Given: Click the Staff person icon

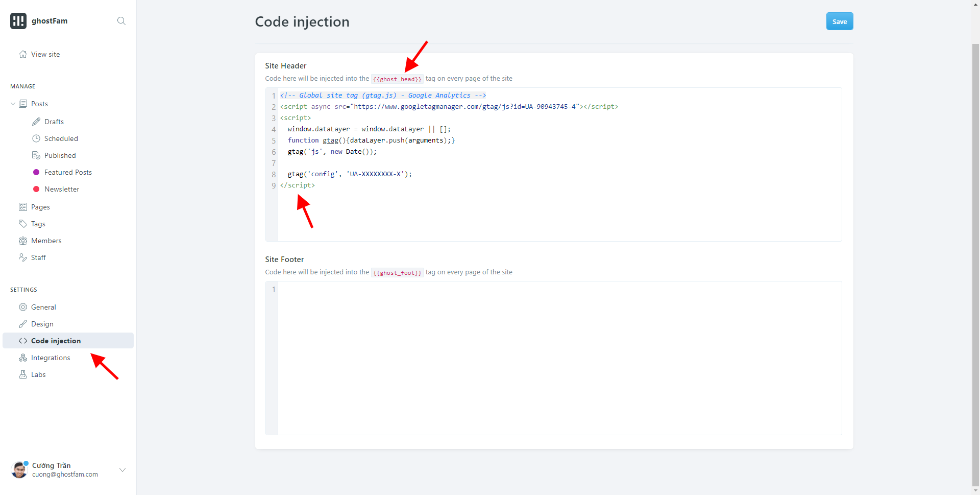Looking at the screenshot, I should click(23, 257).
